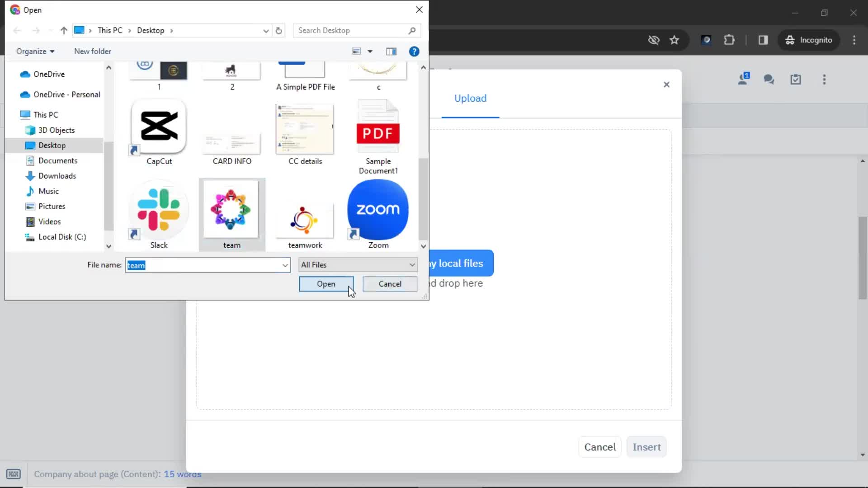Expand the address path history dropdown

266,31
